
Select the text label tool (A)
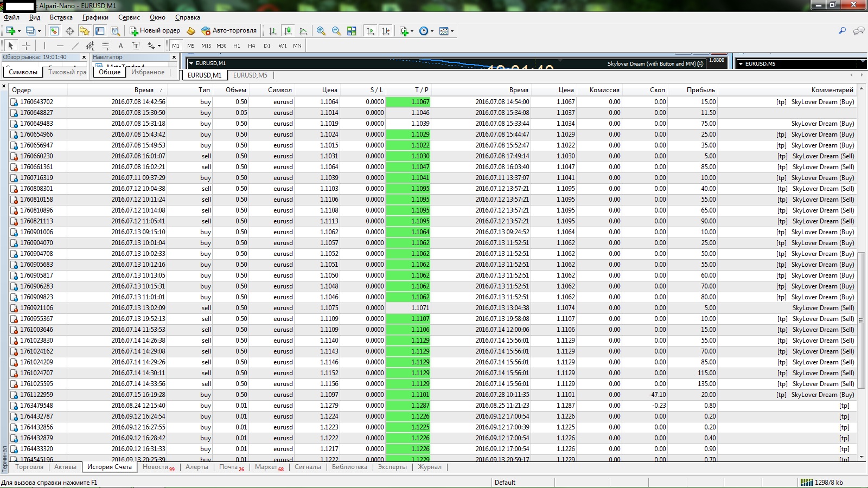pyautogui.click(x=120, y=46)
